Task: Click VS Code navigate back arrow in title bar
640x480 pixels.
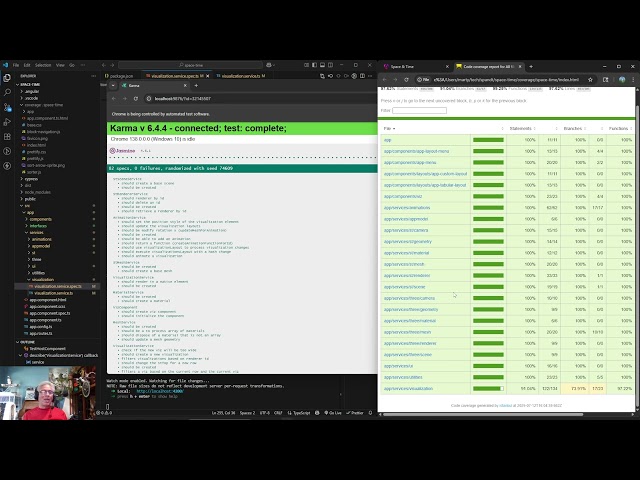Action: [104, 65]
